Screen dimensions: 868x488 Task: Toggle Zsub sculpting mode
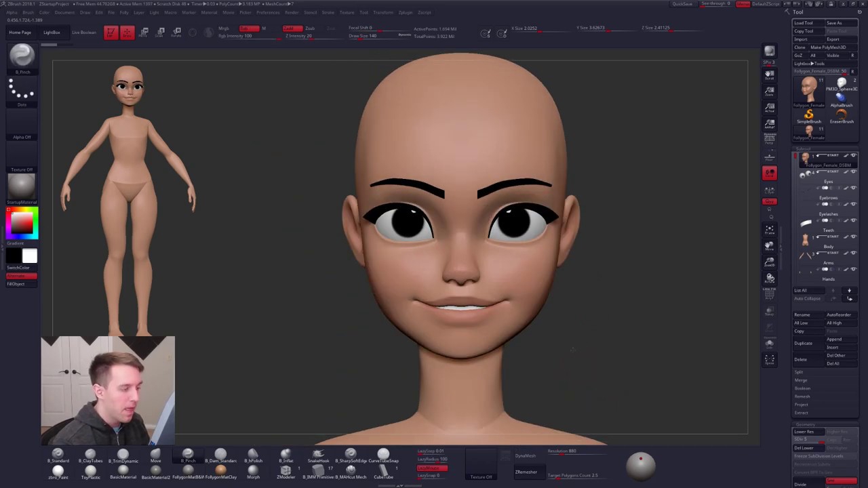310,28
